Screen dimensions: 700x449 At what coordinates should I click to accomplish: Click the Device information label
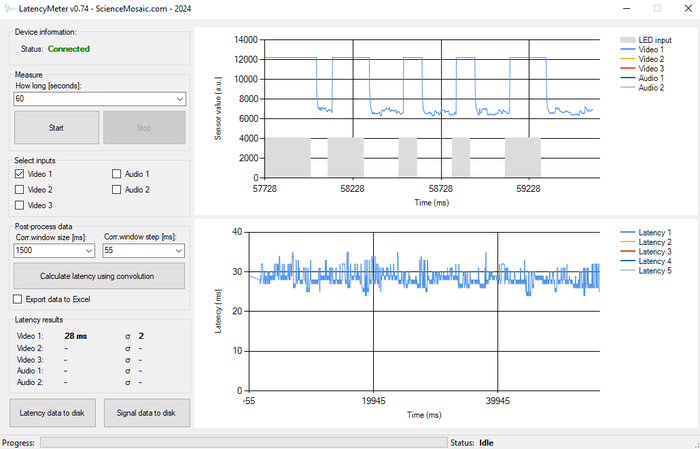(46, 32)
